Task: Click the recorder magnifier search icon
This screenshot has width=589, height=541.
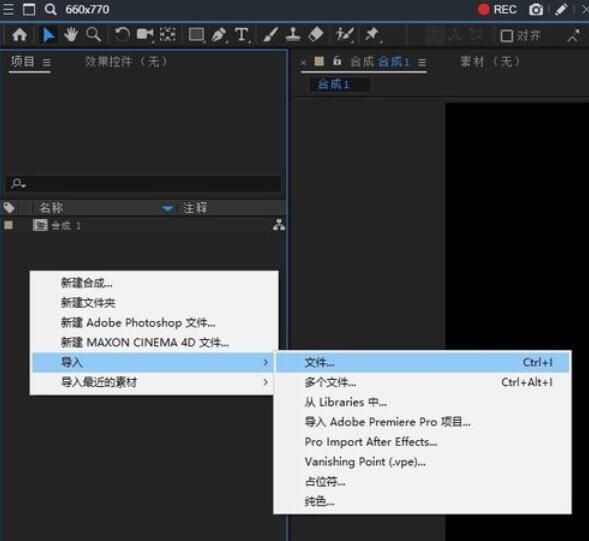Action: [x=51, y=9]
